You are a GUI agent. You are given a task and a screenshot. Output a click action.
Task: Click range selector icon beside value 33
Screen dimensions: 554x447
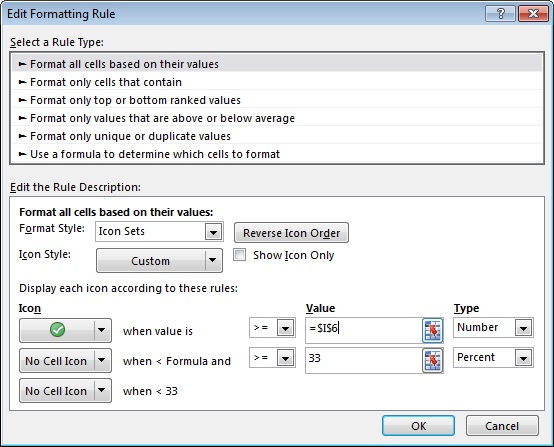[x=432, y=360]
